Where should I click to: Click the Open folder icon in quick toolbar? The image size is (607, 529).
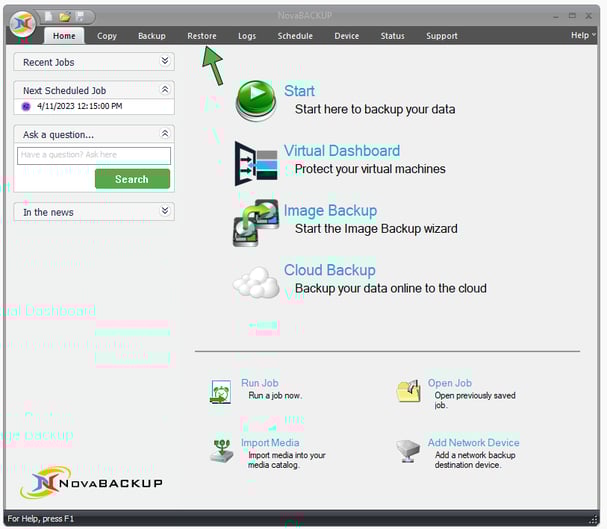point(65,17)
